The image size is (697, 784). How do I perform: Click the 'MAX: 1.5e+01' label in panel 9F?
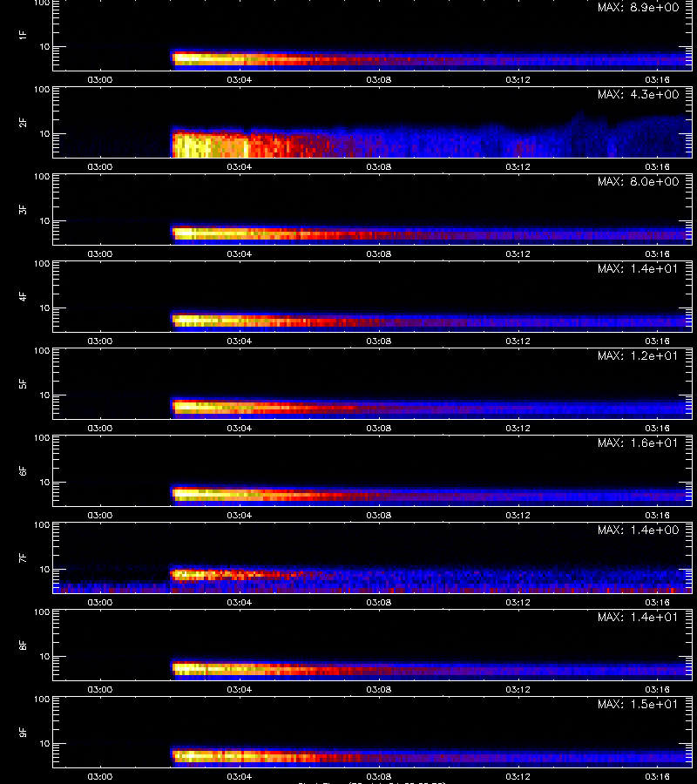pyautogui.click(x=638, y=704)
